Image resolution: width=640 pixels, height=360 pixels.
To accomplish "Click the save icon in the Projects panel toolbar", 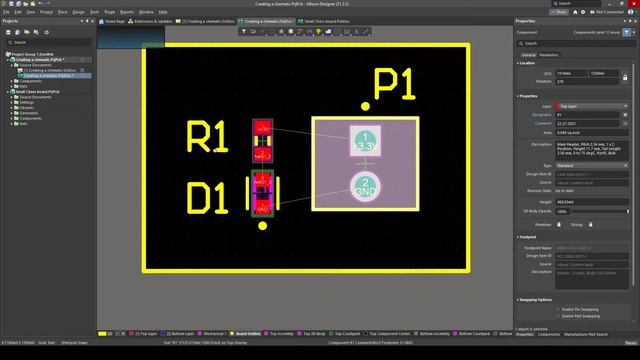I will pos(8,32).
